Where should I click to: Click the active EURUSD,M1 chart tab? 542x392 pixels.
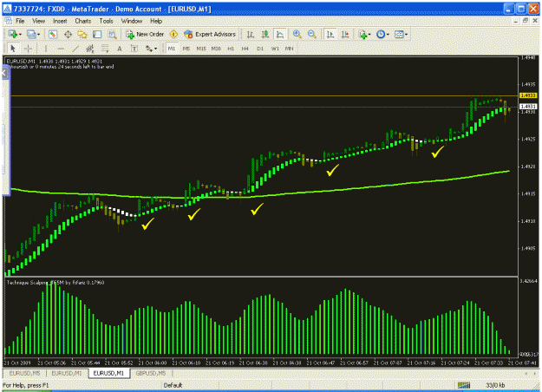coord(108,373)
